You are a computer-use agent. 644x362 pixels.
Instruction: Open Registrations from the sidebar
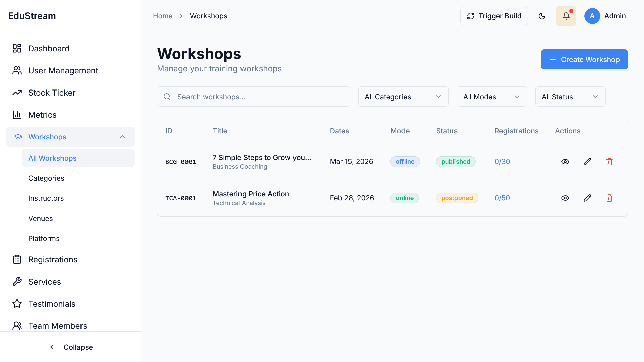pyautogui.click(x=70, y=259)
